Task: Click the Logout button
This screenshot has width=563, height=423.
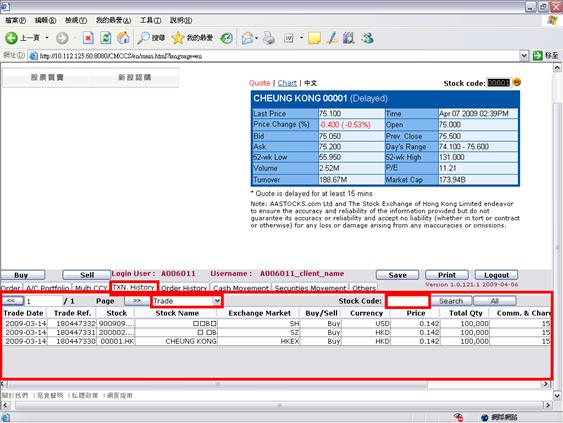Action: pos(496,275)
